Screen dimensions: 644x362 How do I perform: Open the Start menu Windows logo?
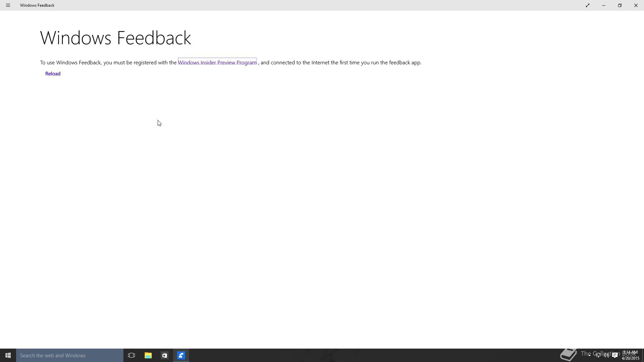pos(8,355)
